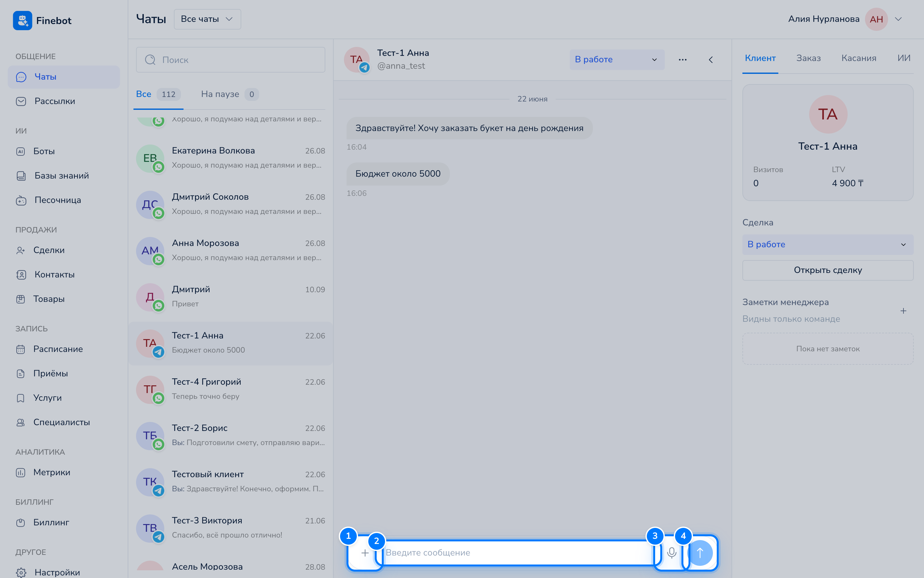Screen dimensions: 924x578
Task: Open Рассылки in the sidebar
Action: (64, 101)
